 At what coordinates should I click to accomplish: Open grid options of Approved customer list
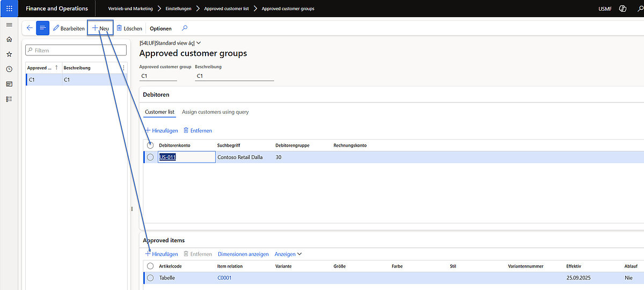click(124, 68)
